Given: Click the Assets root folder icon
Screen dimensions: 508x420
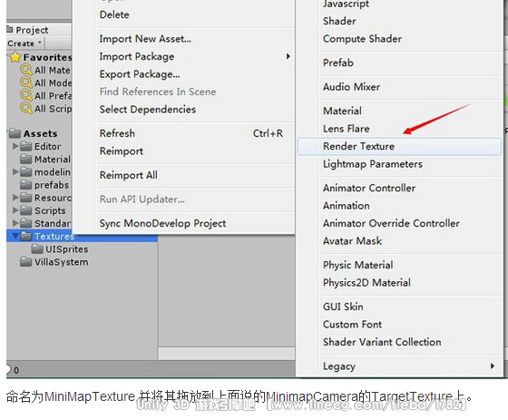Looking at the screenshot, I should (15, 133).
